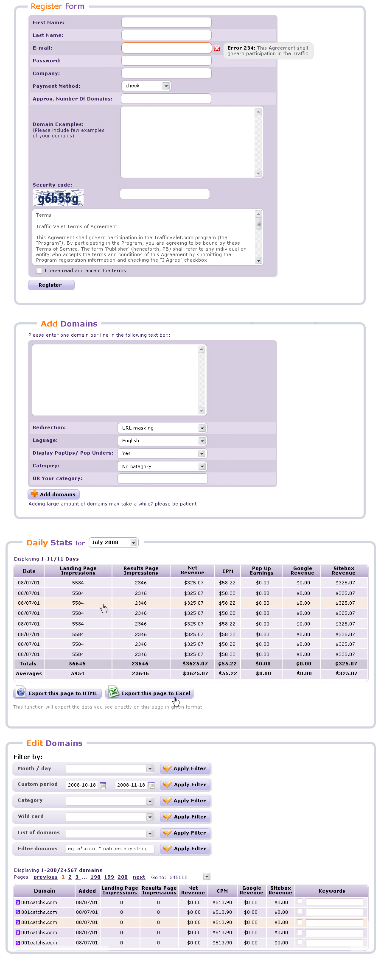
Task: Apply Filter for Month / day
Action: coord(185,768)
